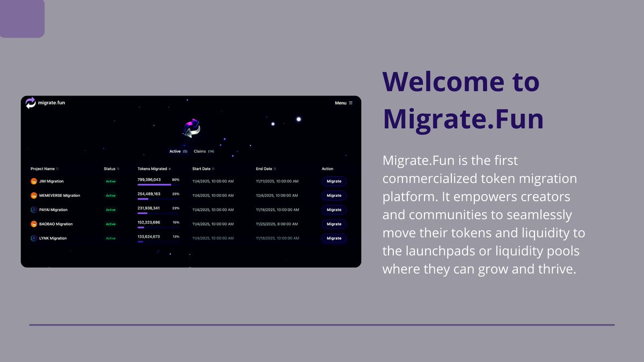Click Migrate button for PAYAI Migration
The width and height of the screenshot is (644, 362).
[x=334, y=210]
